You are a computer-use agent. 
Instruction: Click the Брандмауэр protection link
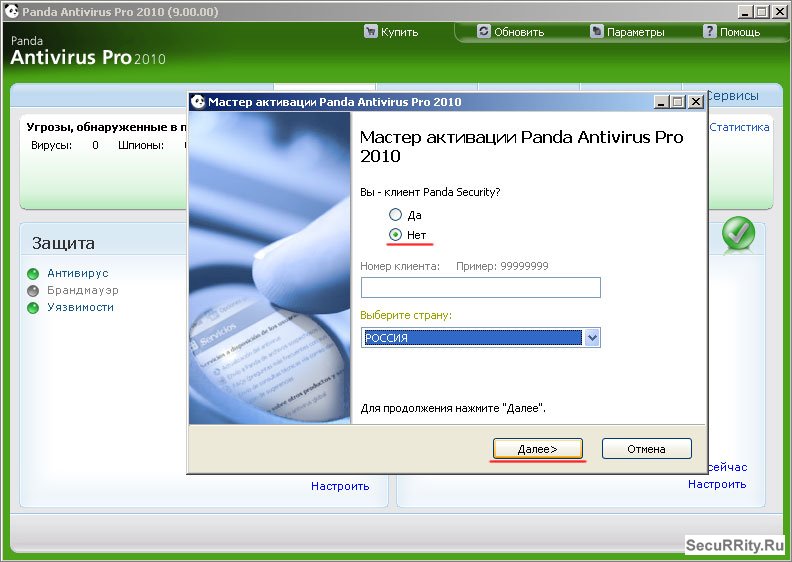tap(83, 290)
